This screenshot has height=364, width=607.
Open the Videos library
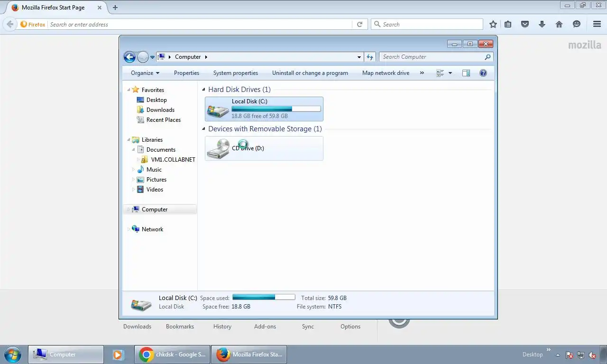tap(155, 190)
